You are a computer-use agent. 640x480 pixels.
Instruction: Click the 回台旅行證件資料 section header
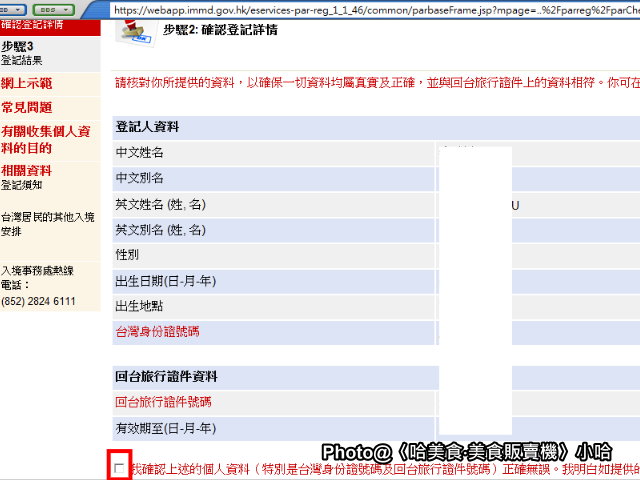pos(167,377)
